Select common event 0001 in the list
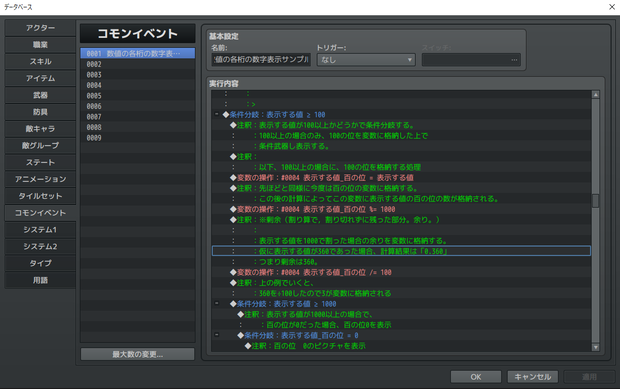 [138, 53]
